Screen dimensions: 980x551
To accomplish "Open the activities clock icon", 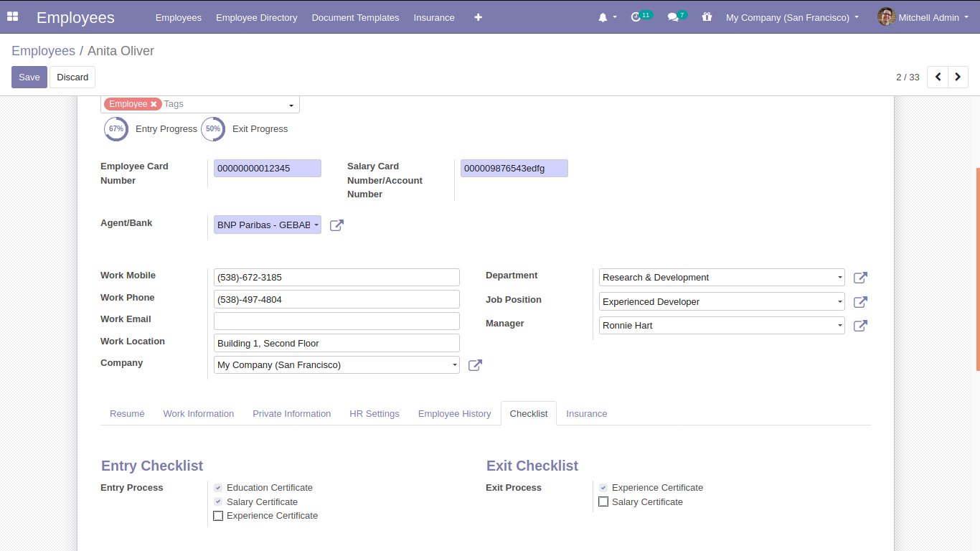I will pyautogui.click(x=636, y=17).
